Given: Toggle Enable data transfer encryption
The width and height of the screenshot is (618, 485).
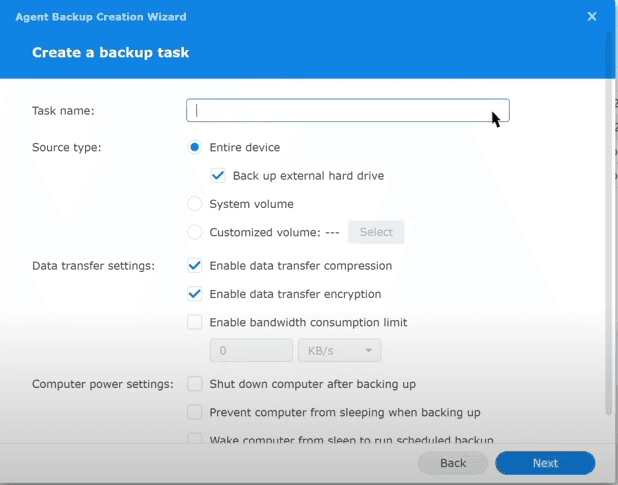Looking at the screenshot, I should pyautogui.click(x=195, y=294).
